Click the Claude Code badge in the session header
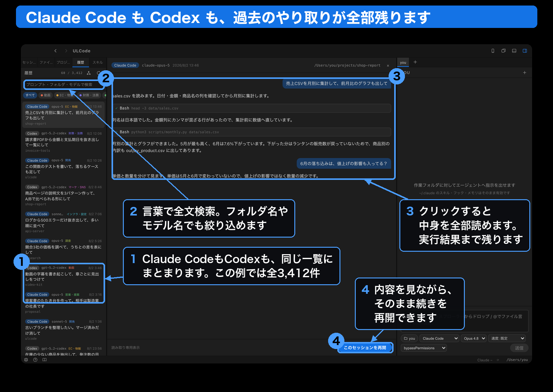Viewport: 553px width, 392px height. tap(125, 65)
